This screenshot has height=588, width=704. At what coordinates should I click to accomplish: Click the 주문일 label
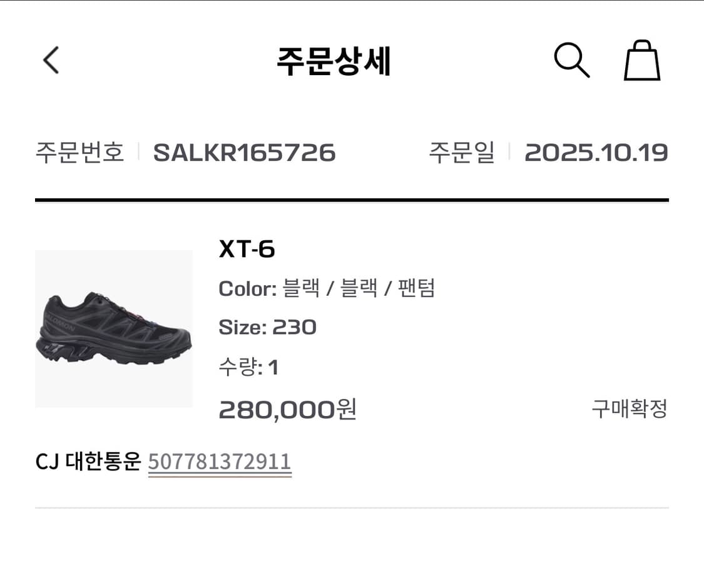click(461, 153)
